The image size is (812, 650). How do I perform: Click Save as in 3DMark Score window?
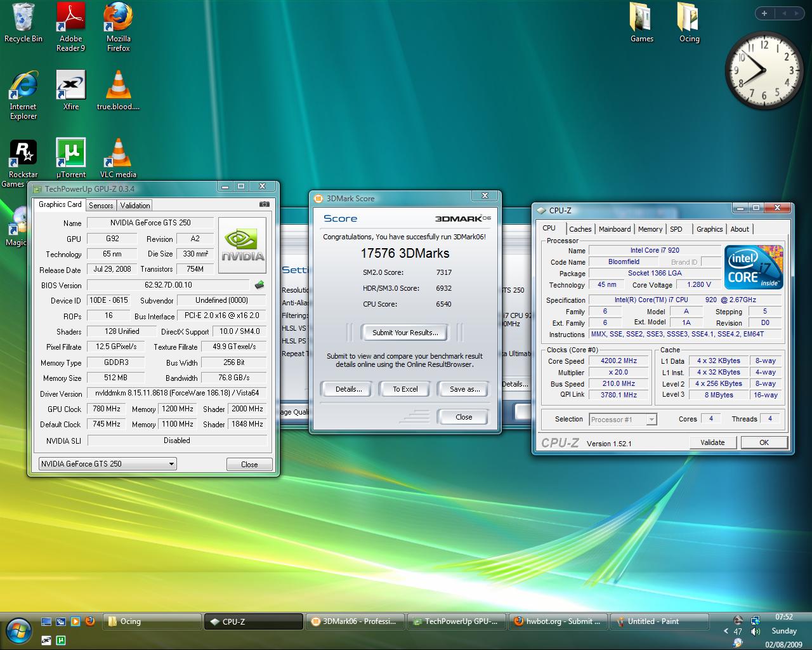tap(464, 389)
